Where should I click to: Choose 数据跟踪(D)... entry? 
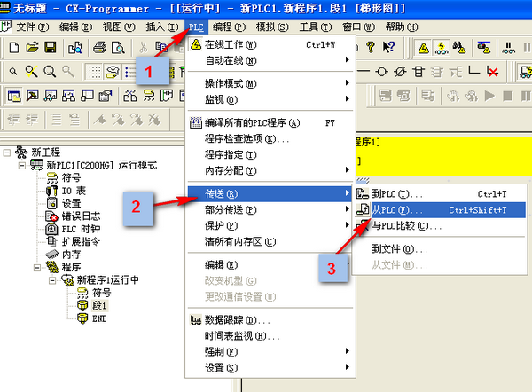(x=270, y=320)
